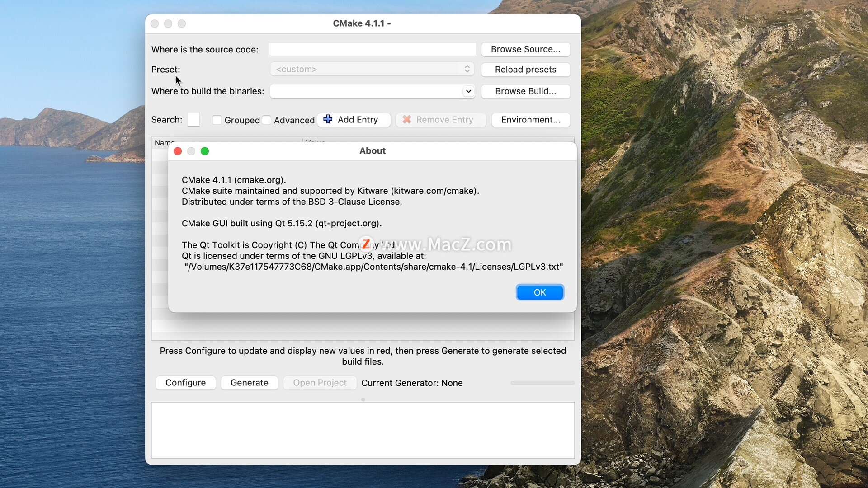Click the Generate button
The image size is (868, 488).
tap(249, 383)
